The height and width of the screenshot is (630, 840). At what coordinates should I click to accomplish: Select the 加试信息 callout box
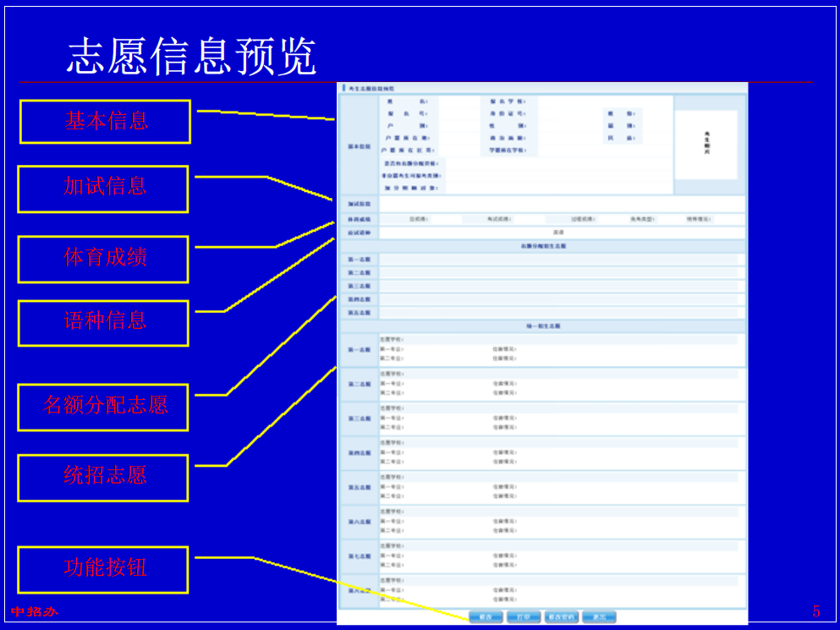click(104, 188)
